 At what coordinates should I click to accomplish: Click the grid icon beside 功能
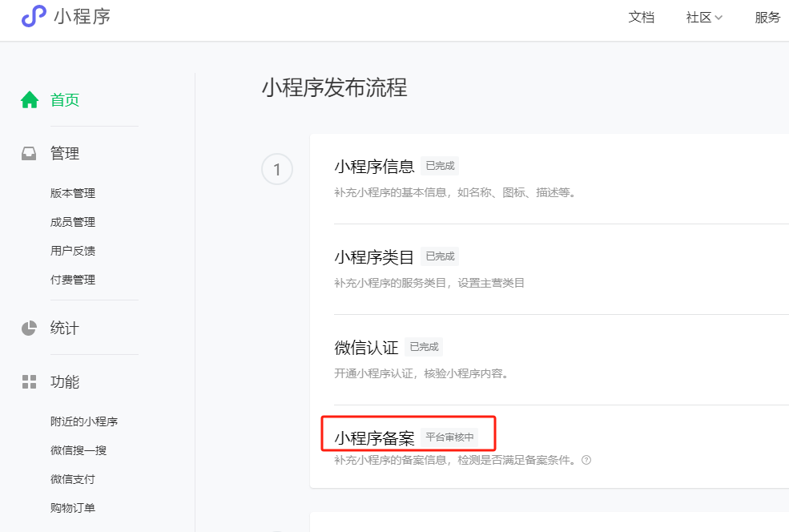coord(29,382)
